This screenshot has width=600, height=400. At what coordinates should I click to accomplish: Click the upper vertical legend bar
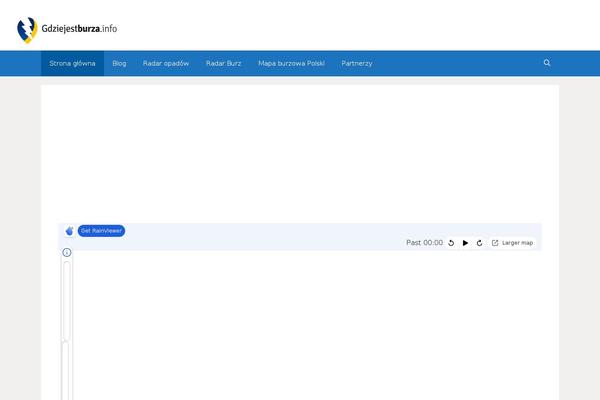coord(67,301)
